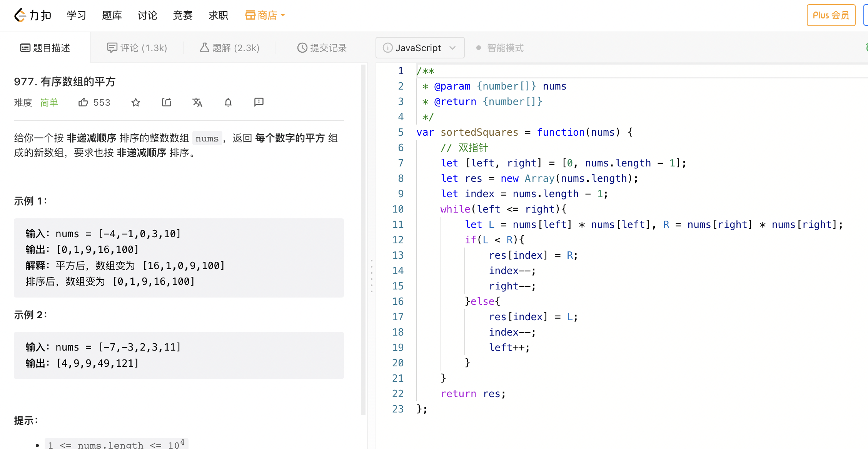Open the 讨论 menu
This screenshot has width=868, height=449.
coord(147,15)
